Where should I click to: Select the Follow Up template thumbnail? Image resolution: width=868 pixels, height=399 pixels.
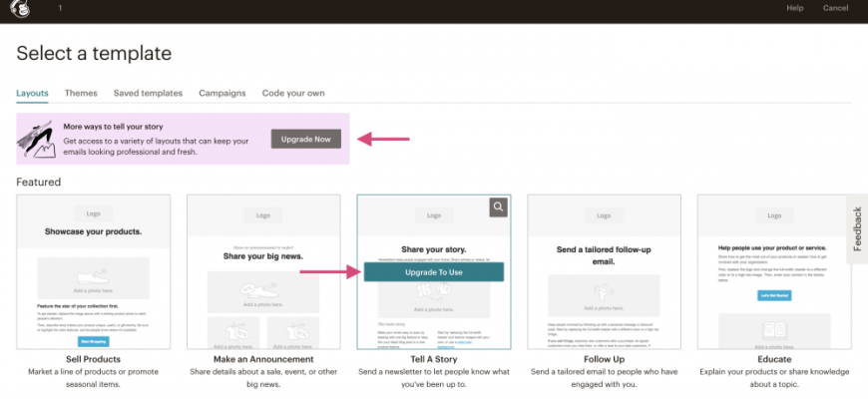pos(605,271)
